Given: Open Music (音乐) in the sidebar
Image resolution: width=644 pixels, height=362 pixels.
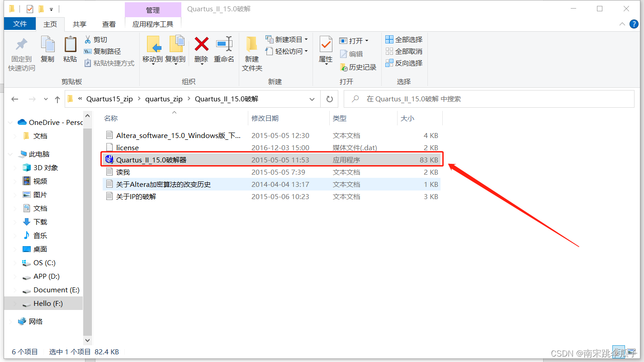Looking at the screenshot, I should (35, 235).
